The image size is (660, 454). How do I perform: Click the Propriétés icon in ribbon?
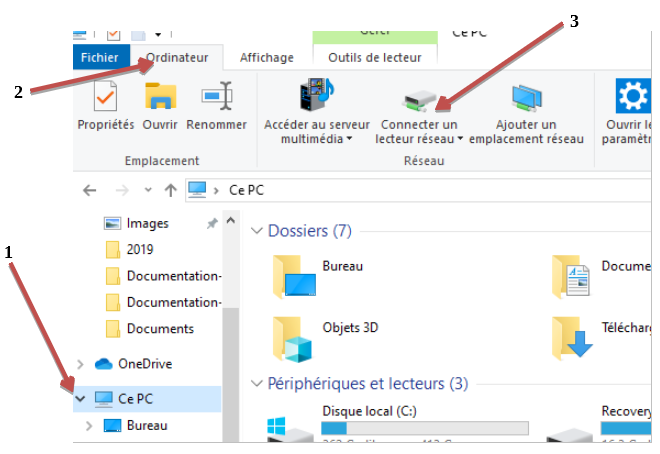[105, 97]
